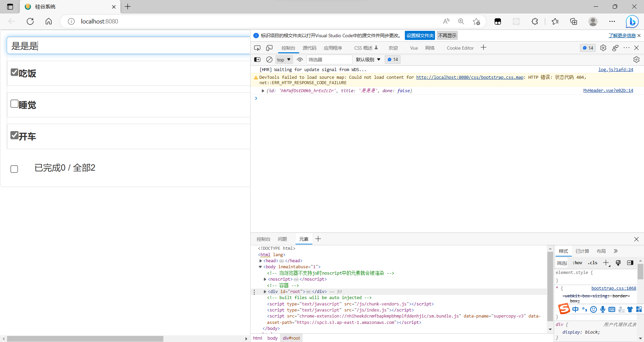
Task: Open console settings gear icon
Action: [x=636, y=59]
